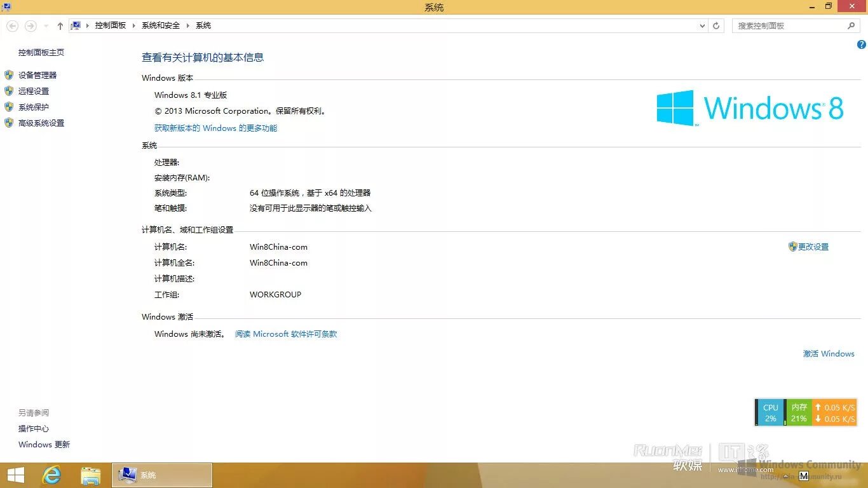This screenshot has height=488, width=868.
Task: Click the 查看有关计算机的基本信息 heading
Action: pyautogui.click(x=203, y=57)
